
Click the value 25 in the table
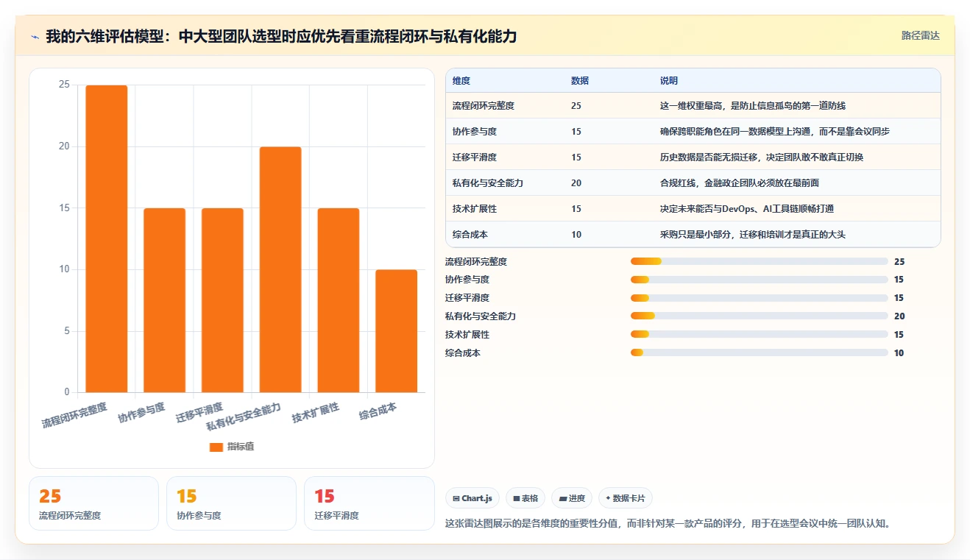(576, 106)
